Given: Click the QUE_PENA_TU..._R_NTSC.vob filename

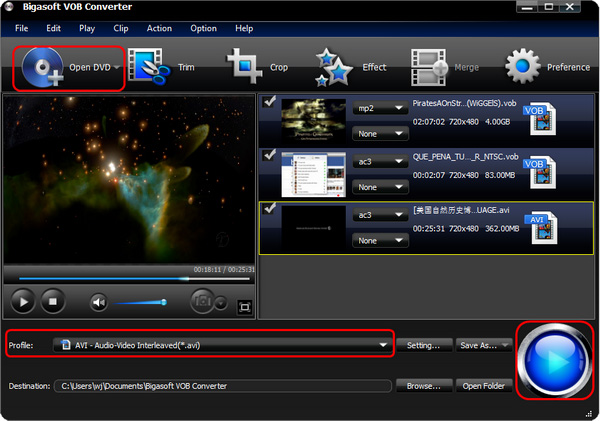Looking at the screenshot, I should click(x=465, y=157).
